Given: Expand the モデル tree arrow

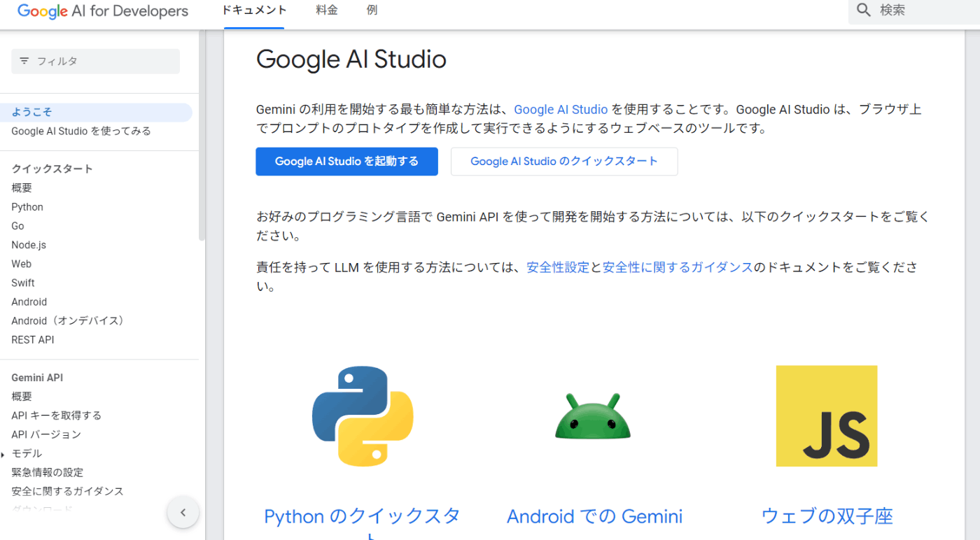Looking at the screenshot, I should pos(3,455).
